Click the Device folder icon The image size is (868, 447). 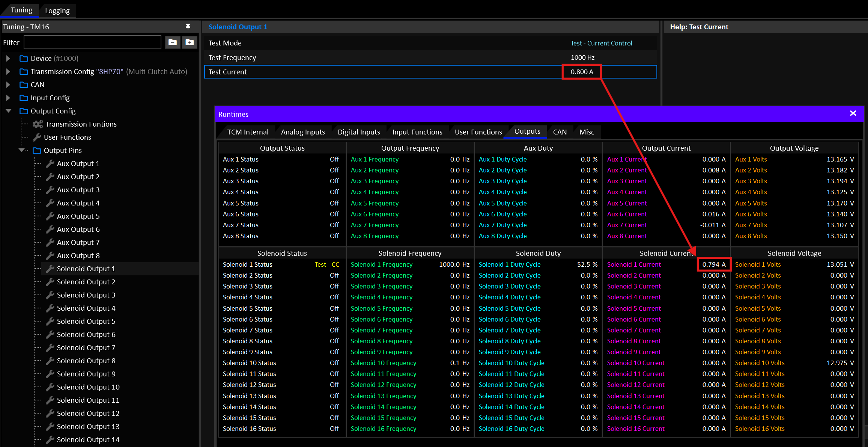coord(24,58)
